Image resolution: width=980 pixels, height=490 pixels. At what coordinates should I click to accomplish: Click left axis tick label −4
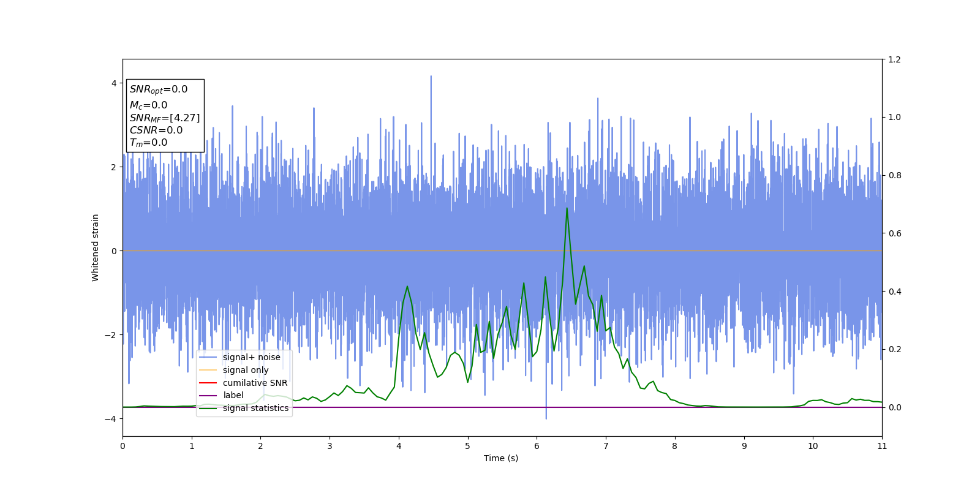pos(111,419)
